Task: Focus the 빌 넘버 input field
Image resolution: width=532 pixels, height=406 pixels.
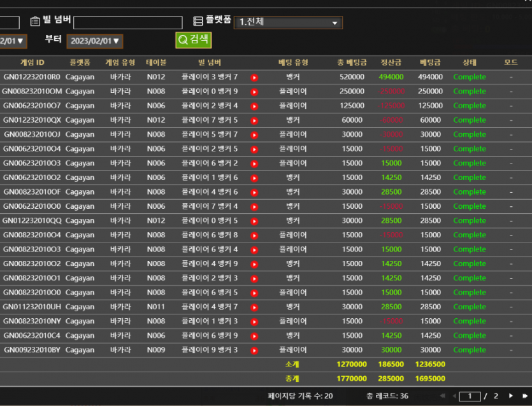Action: pos(128,22)
